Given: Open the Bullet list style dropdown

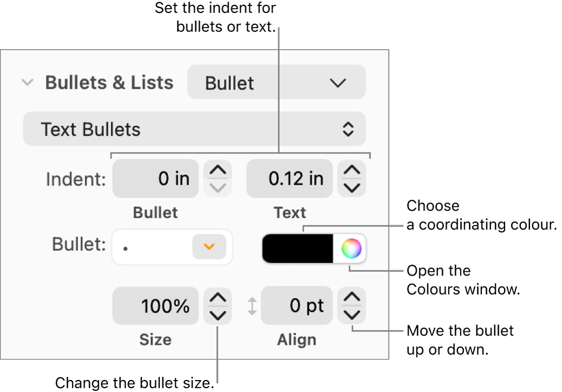Looking at the screenshot, I should point(276,82).
